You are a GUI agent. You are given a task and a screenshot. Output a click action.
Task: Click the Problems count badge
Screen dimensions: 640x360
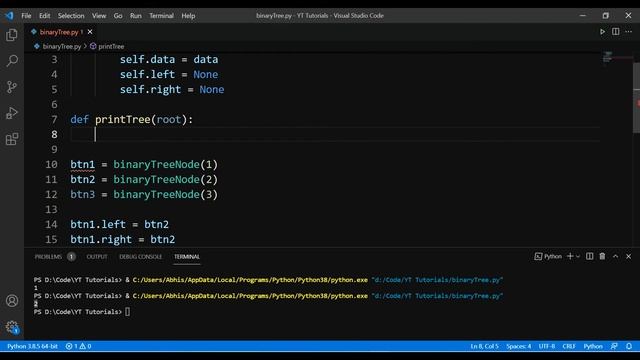point(71,257)
